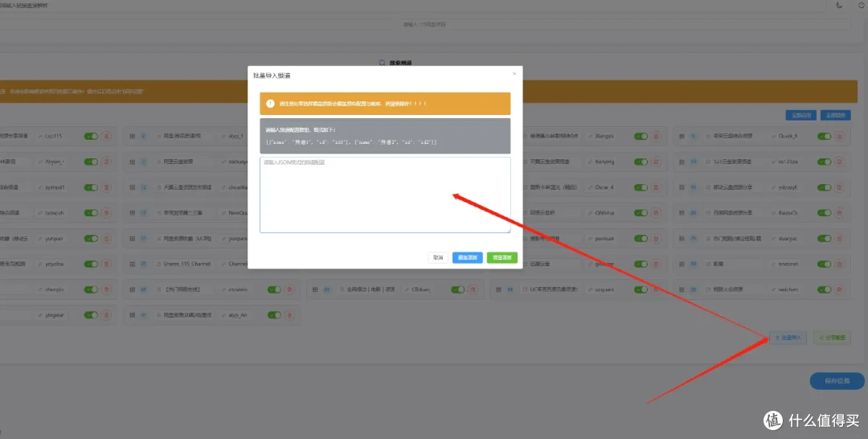Click the 批量导入 button

tap(788, 337)
